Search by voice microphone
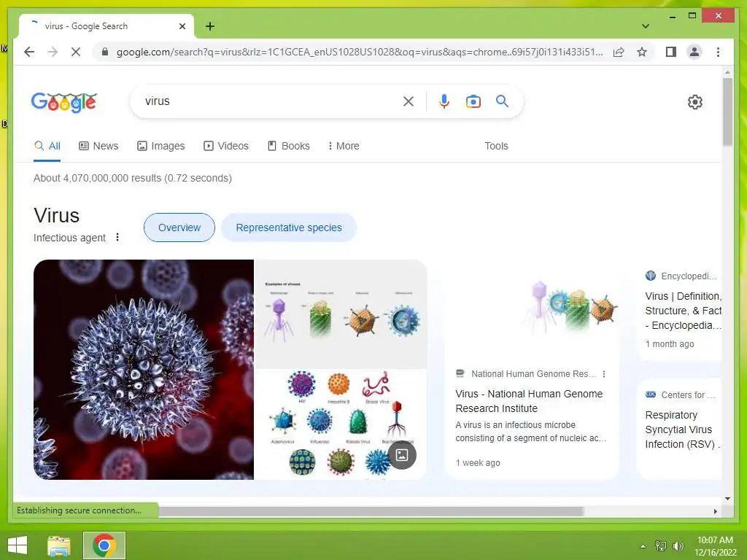The height and width of the screenshot is (560, 747). (x=444, y=101)
